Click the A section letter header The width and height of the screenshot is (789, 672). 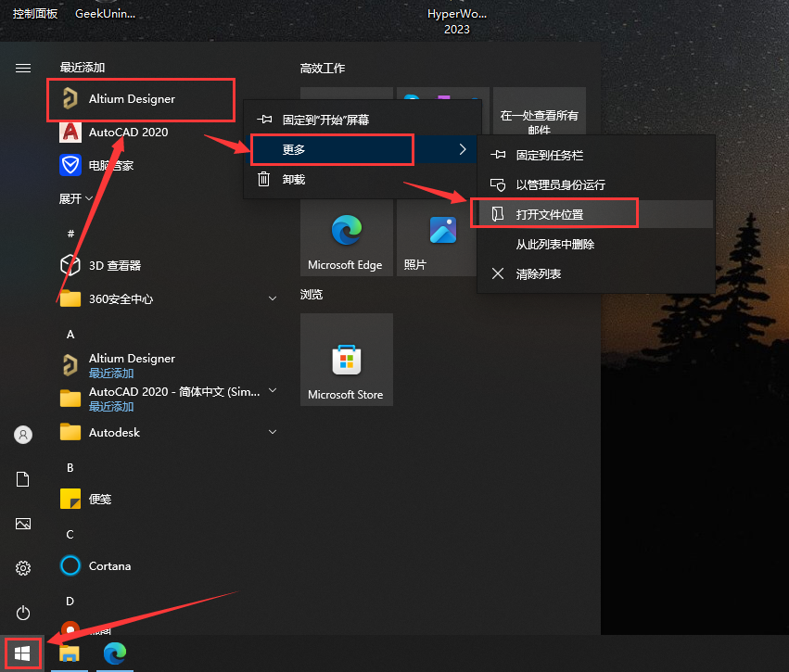click(70, 334)
